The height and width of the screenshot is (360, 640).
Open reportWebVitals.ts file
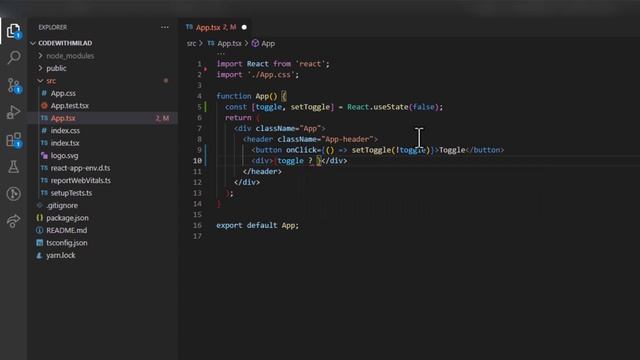(x=80, y=180)
